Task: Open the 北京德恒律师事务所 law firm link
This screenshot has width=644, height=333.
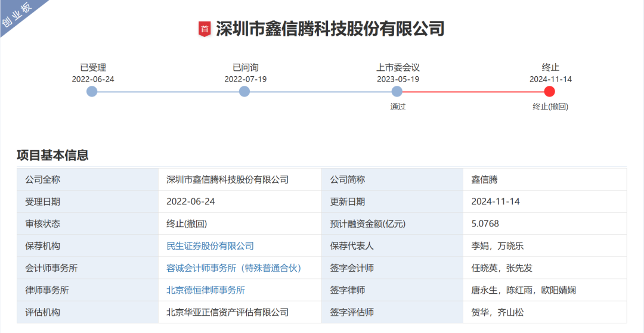Action: 205,290
